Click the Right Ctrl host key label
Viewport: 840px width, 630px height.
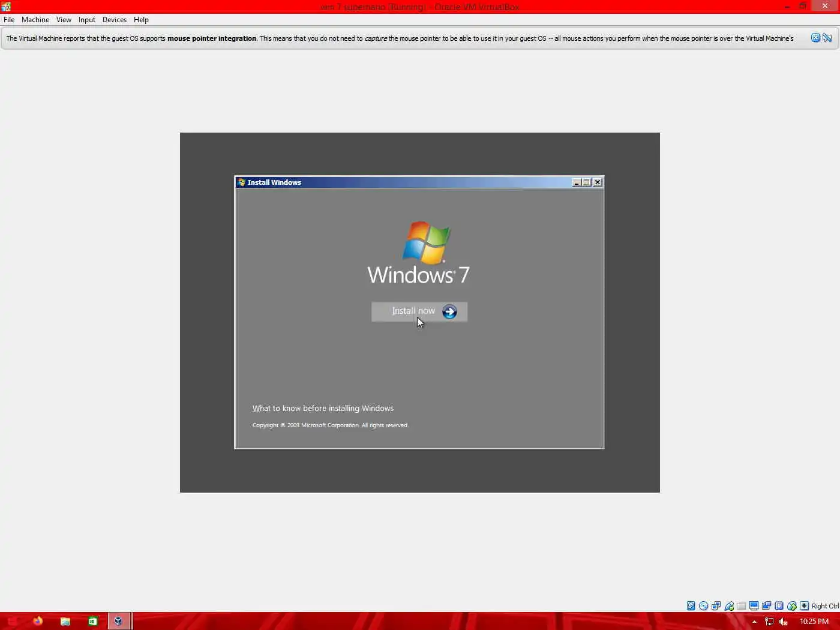pyautogui.click(x=825, y=606)
